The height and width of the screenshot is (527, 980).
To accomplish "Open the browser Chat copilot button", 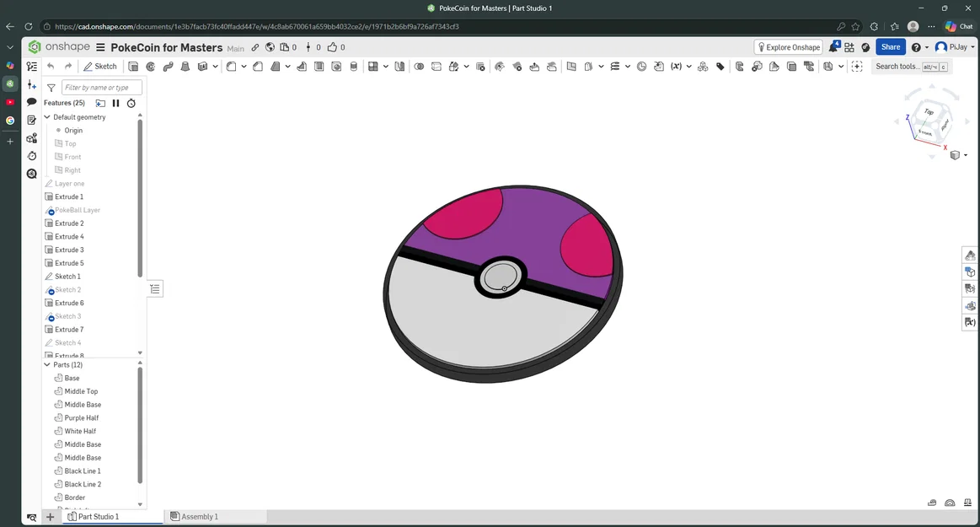I will click(x=959, y=26).
